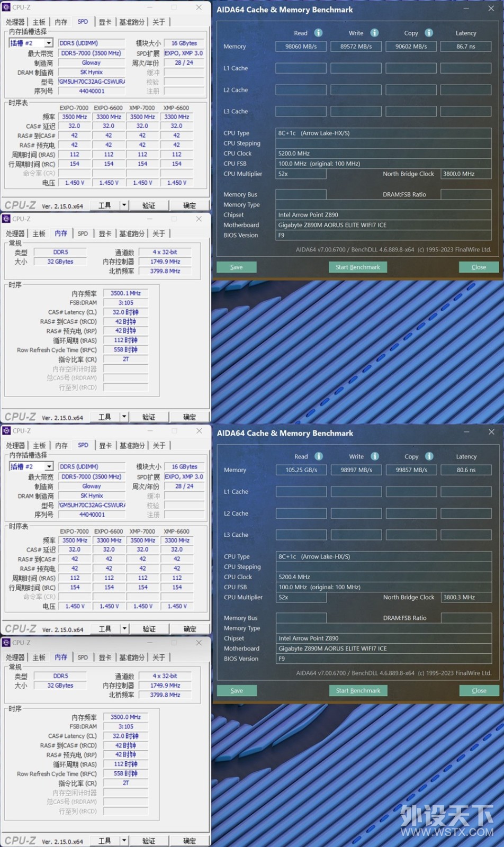The width and height of the screenshot is (504, 847).
Task: Open 基准跑分 tab in the 3500.0 MHz memory window
Action: (x=131, y=657)
